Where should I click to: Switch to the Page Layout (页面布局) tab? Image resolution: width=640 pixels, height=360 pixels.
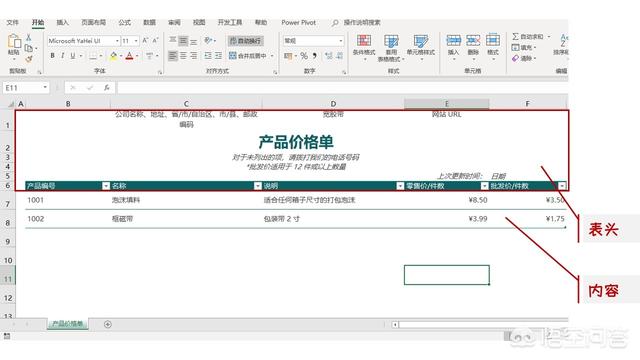coord(93,22)
